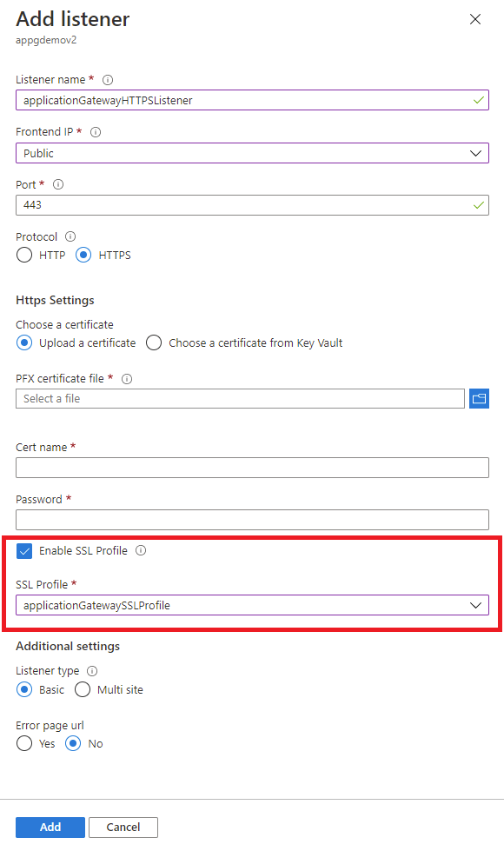Click the browse icon to pick PFX file
Viewport: 504px width, 851px height.
tap(479, 398)
